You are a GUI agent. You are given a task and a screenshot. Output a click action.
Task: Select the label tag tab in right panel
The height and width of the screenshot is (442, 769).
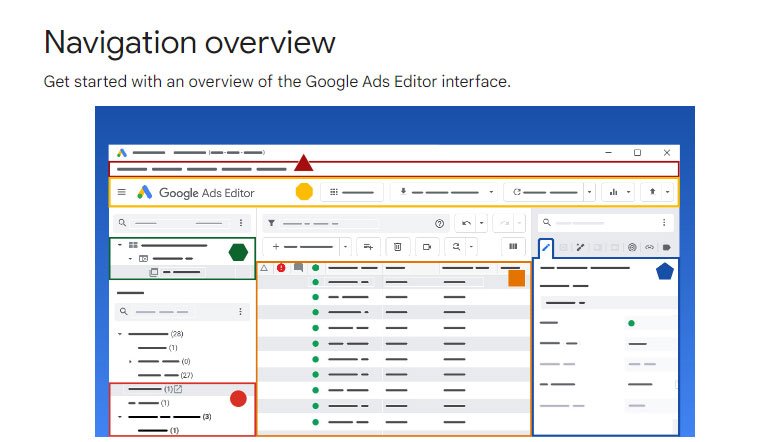[x=666, y=247]
